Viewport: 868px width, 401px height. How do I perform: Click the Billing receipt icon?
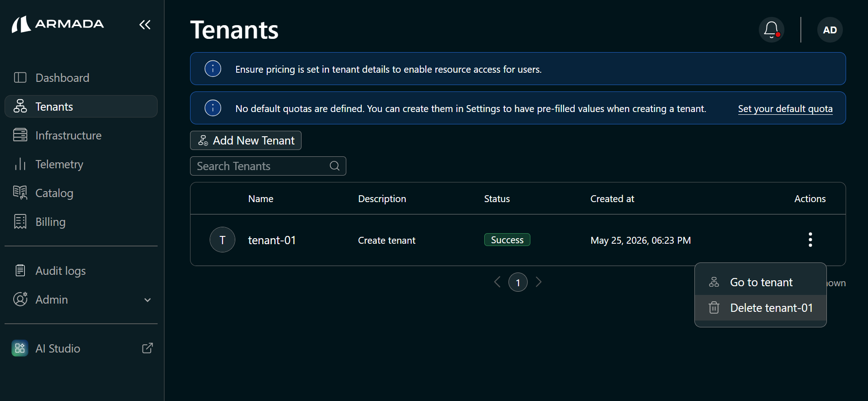tap(20, 222)
